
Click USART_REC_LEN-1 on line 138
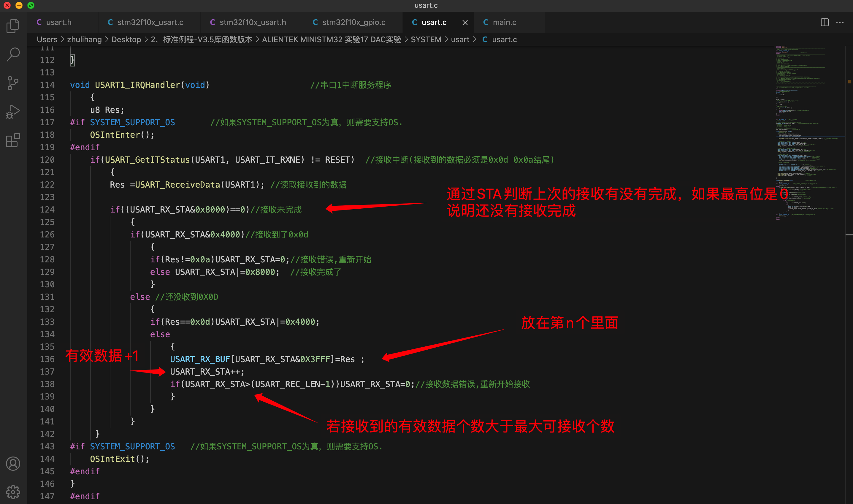[292, 384]
